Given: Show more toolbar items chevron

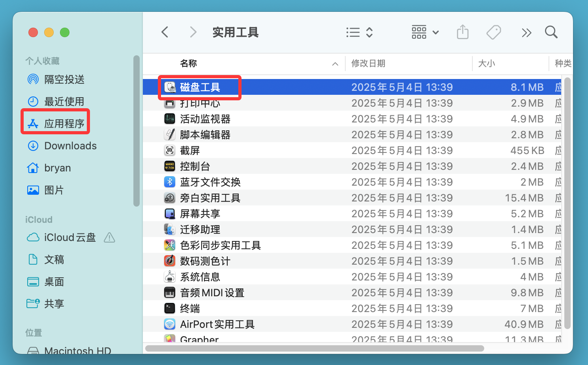Looking at the screenshot, I should (x=526, y=32).
